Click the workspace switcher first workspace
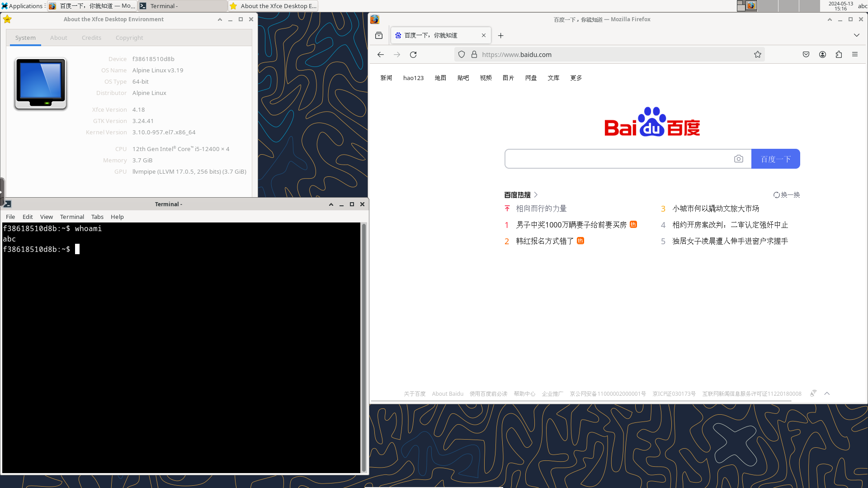Viewport: 868px width, 488px height. click(x=746, y=6)
